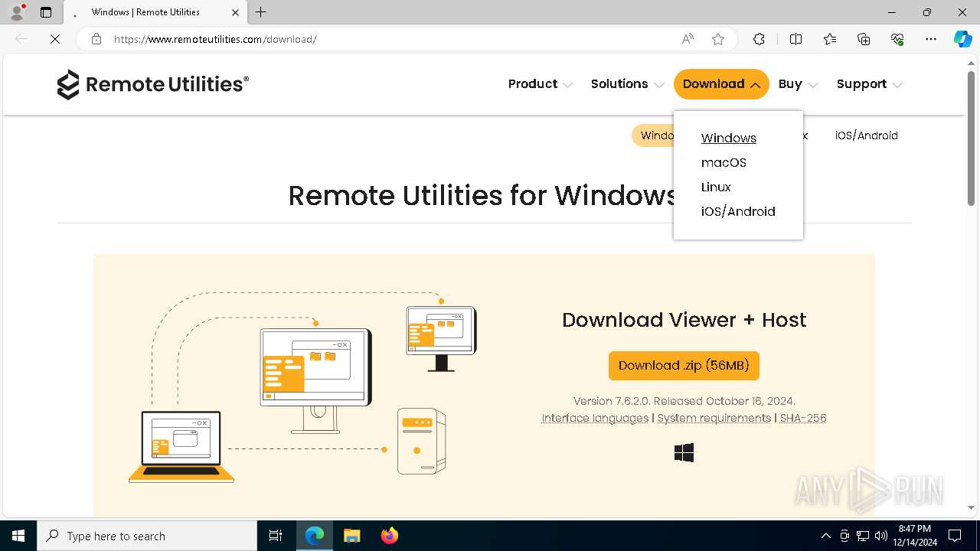The height and width of the screenshot is (551, 980).
Task: Expand the Buy menu
Action: click(x=799, y=84)
